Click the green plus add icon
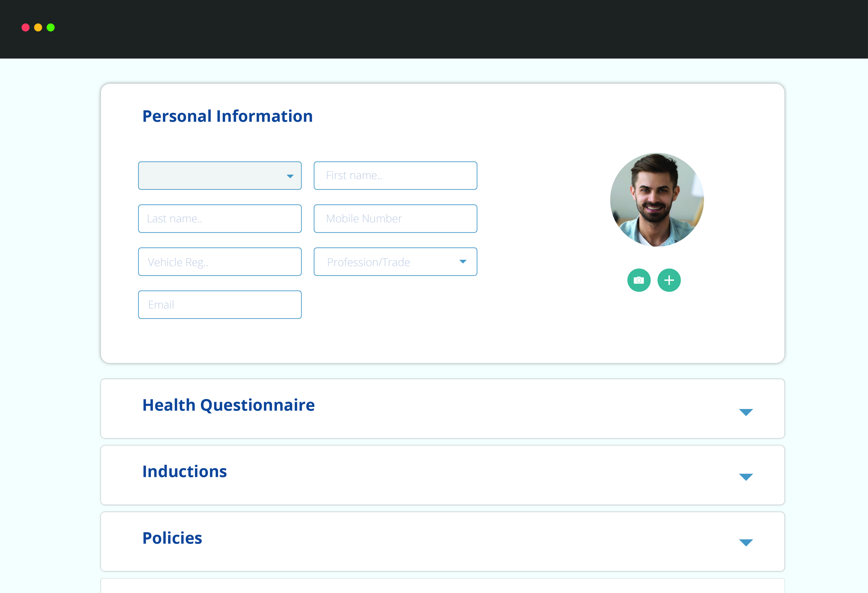868x593 pixels. 669,280
